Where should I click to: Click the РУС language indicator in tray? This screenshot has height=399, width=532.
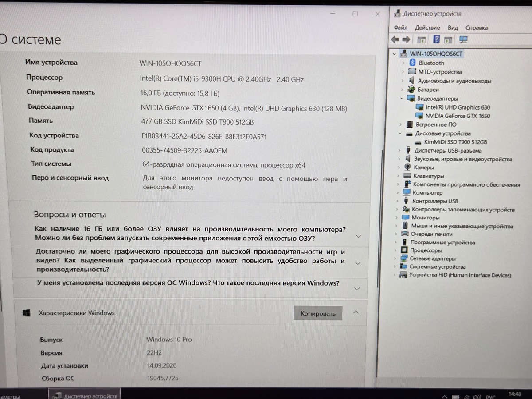coord(491,397)
